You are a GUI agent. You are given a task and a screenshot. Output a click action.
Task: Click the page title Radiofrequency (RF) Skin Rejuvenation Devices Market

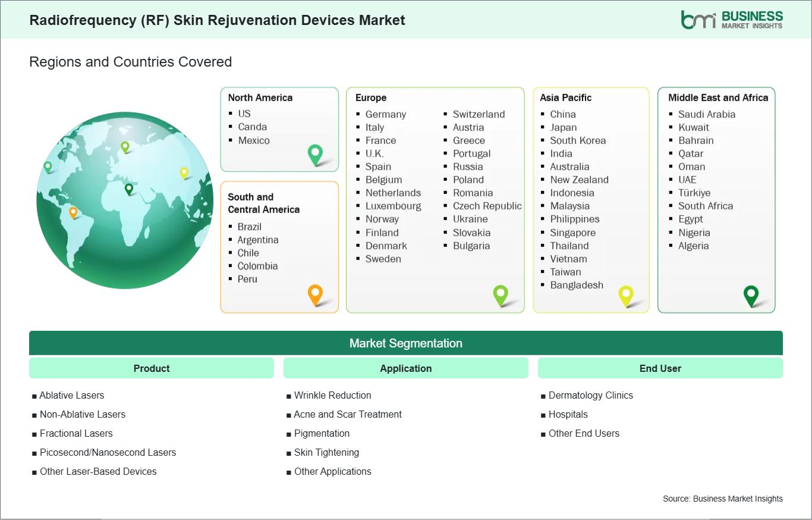coord(217,20)
